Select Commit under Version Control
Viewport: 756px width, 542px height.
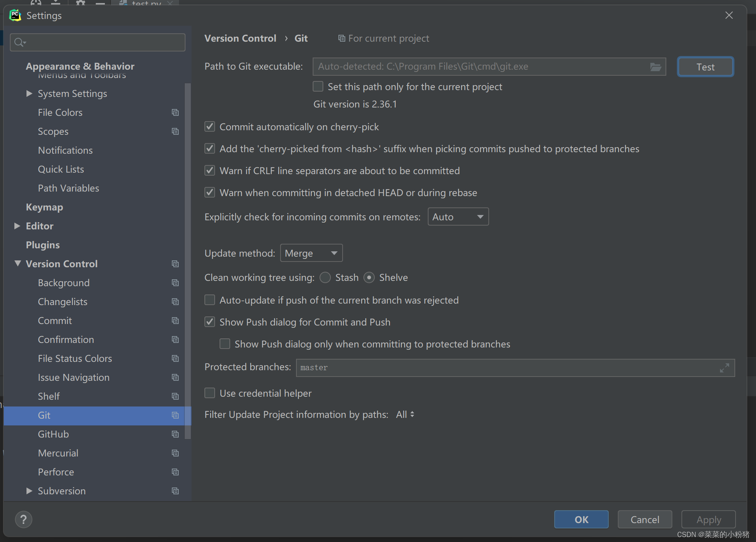click(x=55, y=321)
